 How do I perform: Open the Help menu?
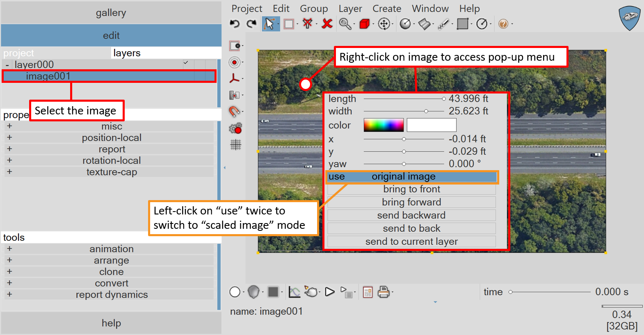[x=470, y=9]
